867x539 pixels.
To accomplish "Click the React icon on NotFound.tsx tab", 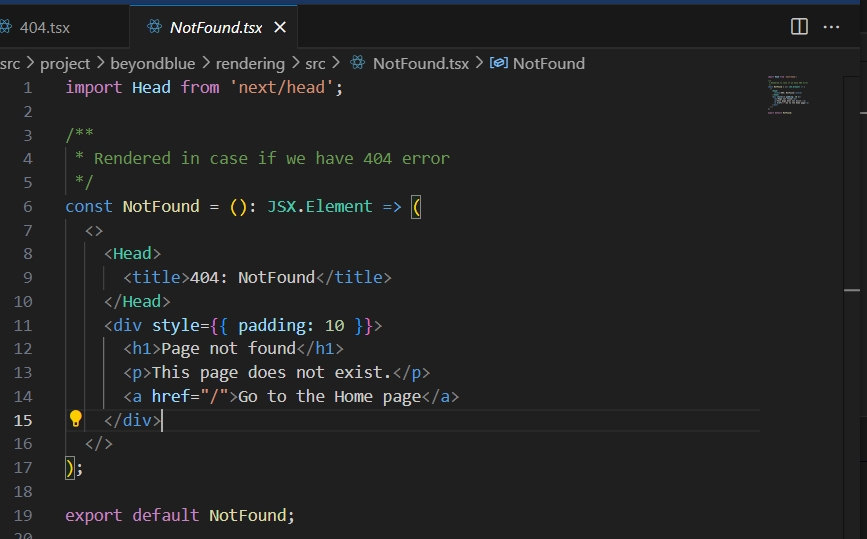I will (154, 28).
